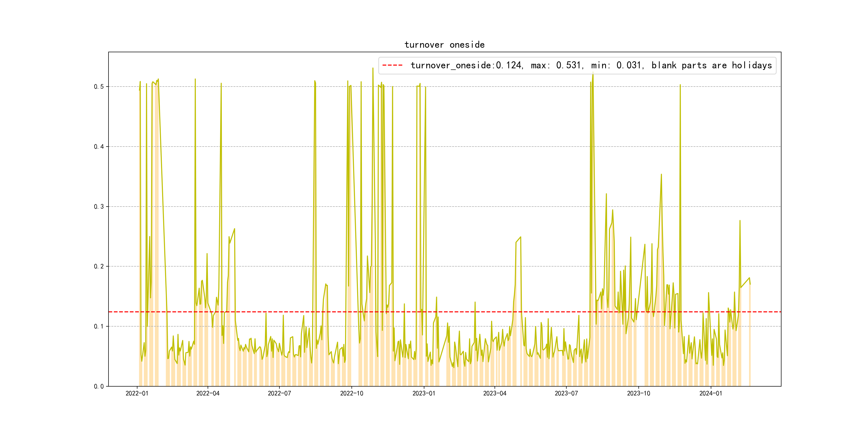868x434 pixels.
Task: Click the 2023-01 x-axis label
Action: (x=424, y=394)
